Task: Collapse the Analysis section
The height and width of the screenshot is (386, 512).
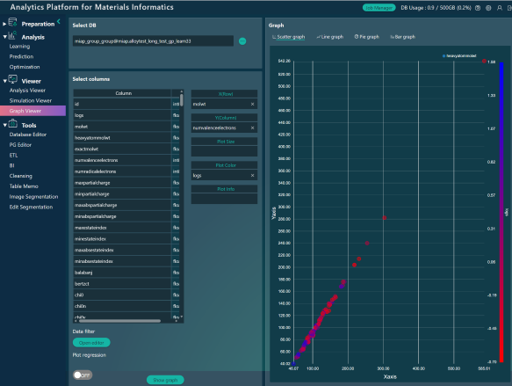Action: [5, 37]
